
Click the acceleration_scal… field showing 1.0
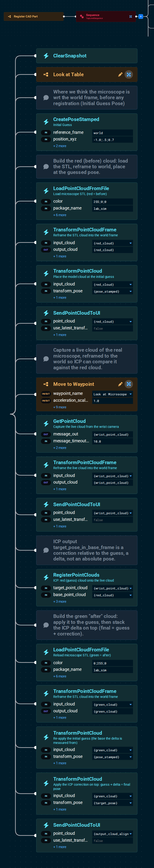point(113,401)
